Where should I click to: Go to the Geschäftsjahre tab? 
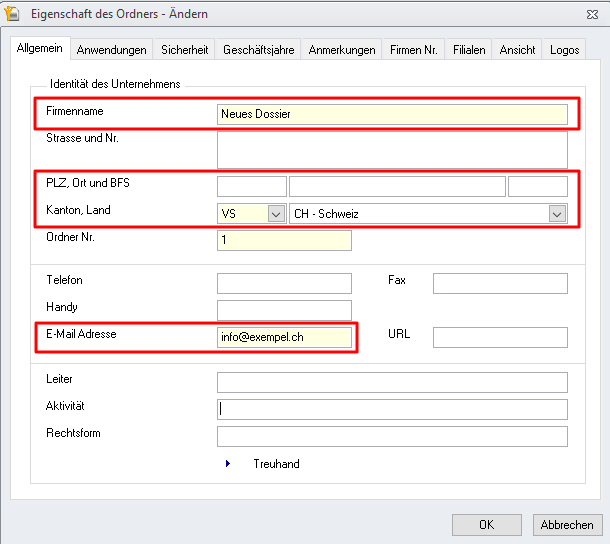tap(259, 50)
